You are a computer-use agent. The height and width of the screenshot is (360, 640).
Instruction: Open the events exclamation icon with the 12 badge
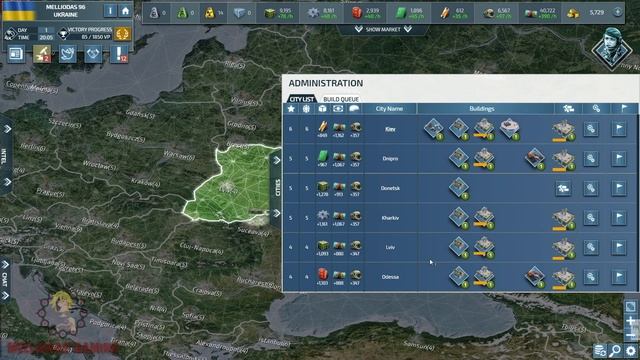click(x=119, y=53)
